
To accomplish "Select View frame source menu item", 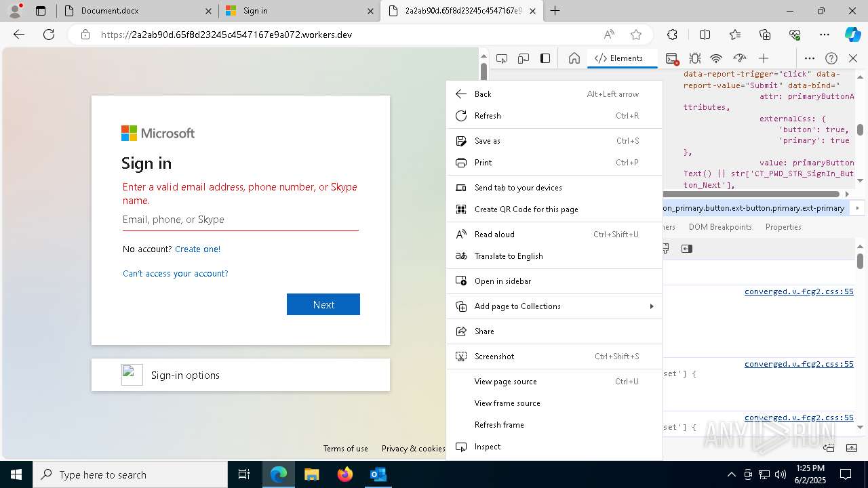I will (x=554, y=403).
